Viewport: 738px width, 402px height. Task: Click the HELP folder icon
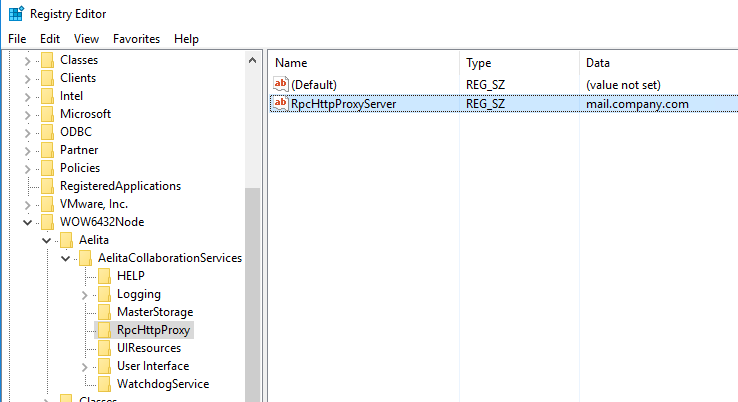pos(104,276)
